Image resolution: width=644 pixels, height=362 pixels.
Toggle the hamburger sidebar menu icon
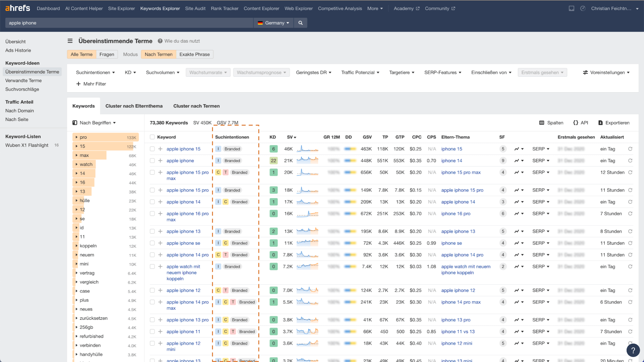[70, 41]
